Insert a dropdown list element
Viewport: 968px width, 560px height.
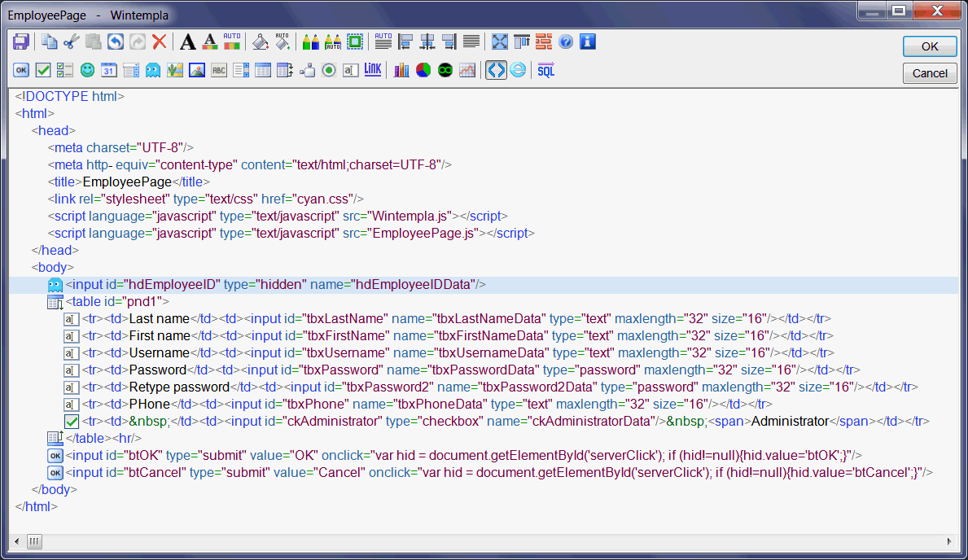pyautogui.click(x=131, y=70)
